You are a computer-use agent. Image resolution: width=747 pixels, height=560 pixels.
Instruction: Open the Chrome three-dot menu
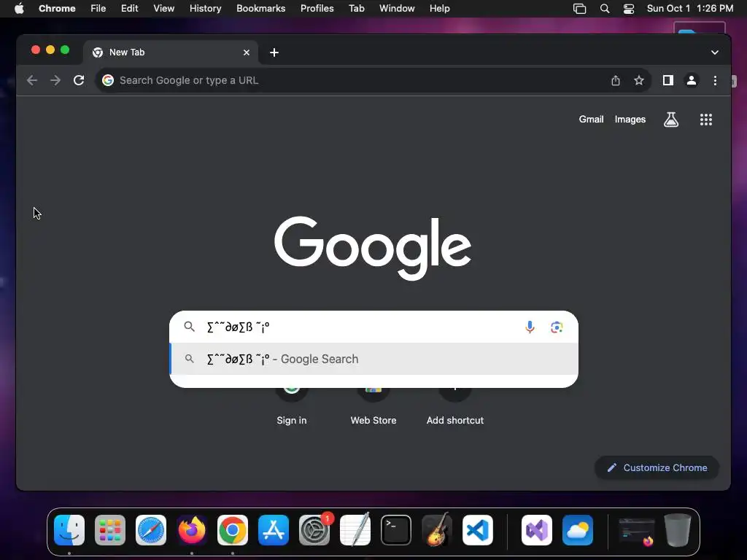point(715,80)
